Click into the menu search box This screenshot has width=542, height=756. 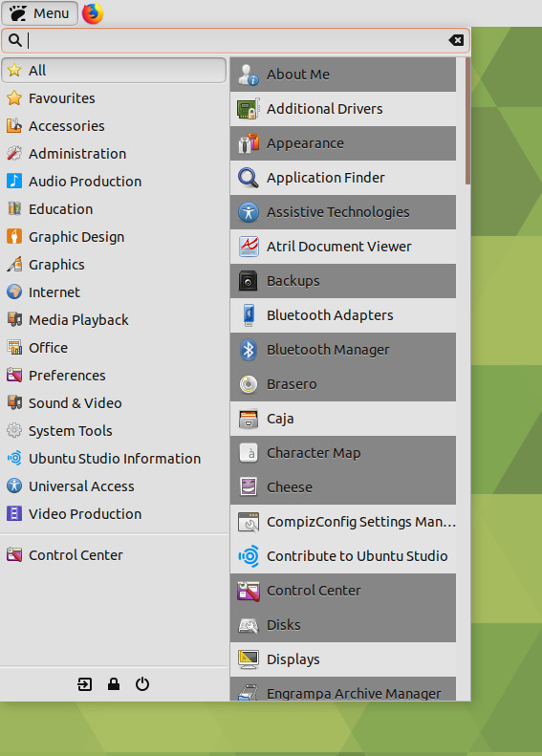point(236,40)
